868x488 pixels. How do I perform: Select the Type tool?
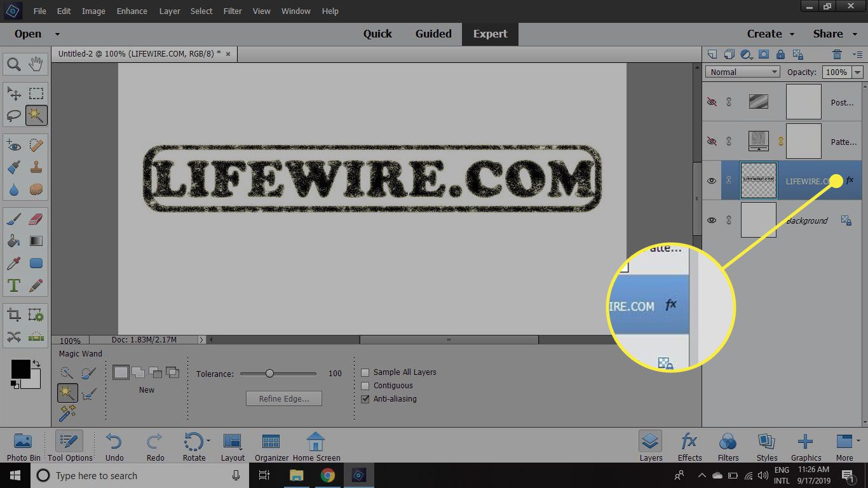point(14,285)
